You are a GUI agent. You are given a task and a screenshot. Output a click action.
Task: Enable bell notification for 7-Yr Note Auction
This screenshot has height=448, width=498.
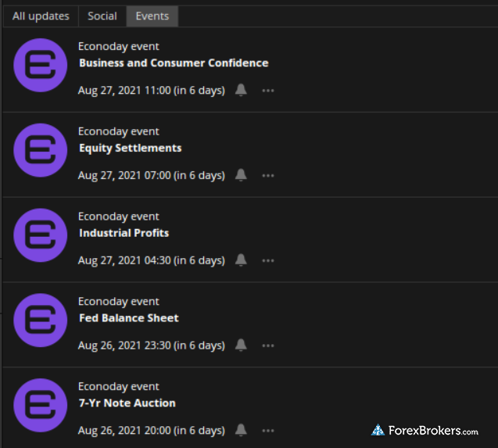click(x=241, y=430)
